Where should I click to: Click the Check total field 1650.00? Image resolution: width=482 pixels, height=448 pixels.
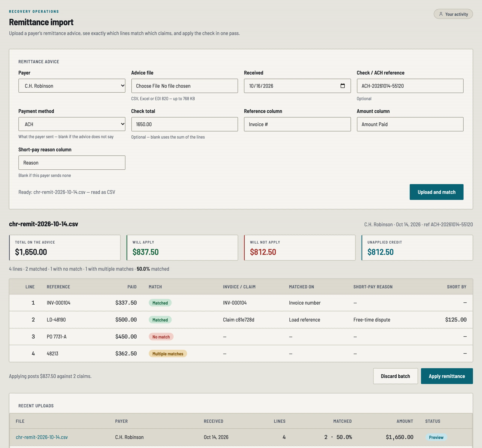coord(185,124)
